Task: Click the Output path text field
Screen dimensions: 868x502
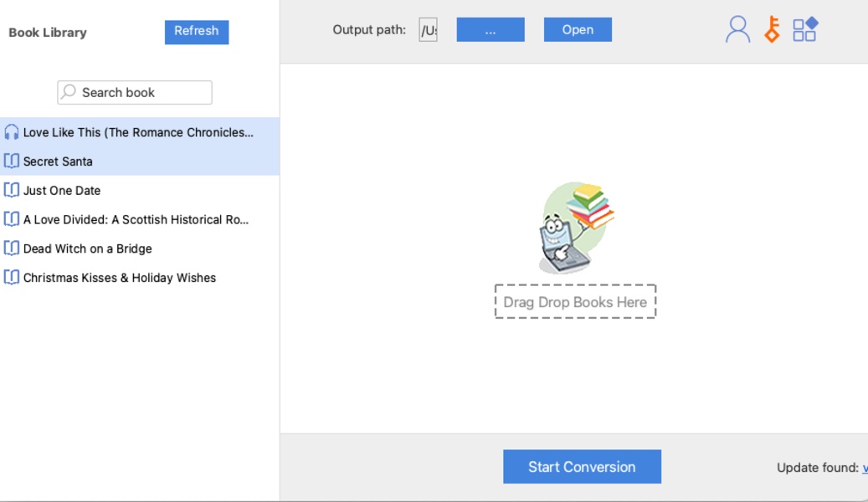Action: [428, 30]
